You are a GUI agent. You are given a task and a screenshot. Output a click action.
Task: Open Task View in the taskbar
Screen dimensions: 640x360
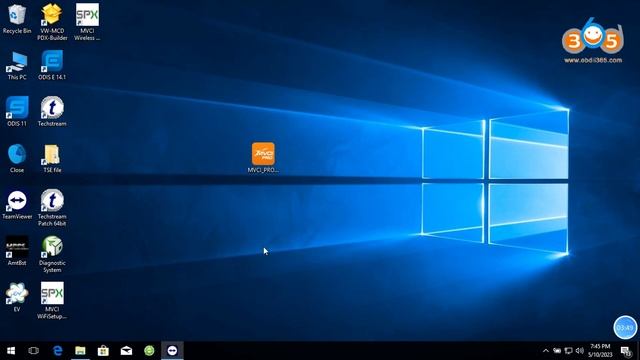click(33, 351)
